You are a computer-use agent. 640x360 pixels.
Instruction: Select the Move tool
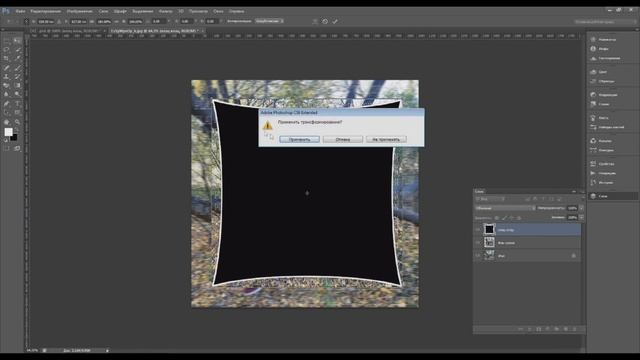[x=17, y=41]
